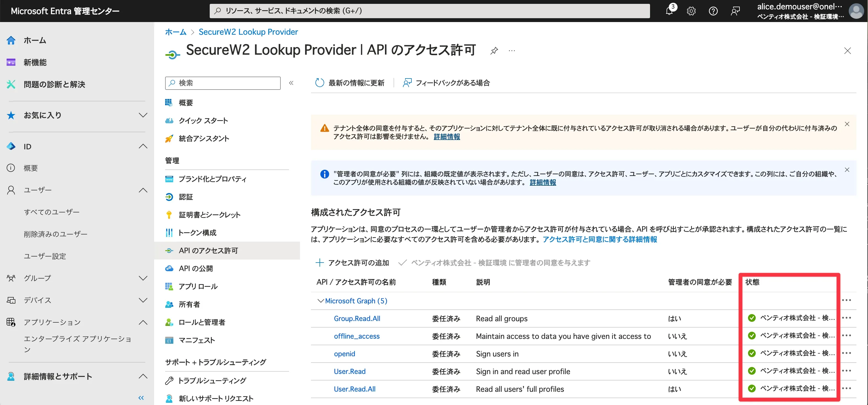Click the top resource search field
868x405 pixels.
(x=429, y=11)
